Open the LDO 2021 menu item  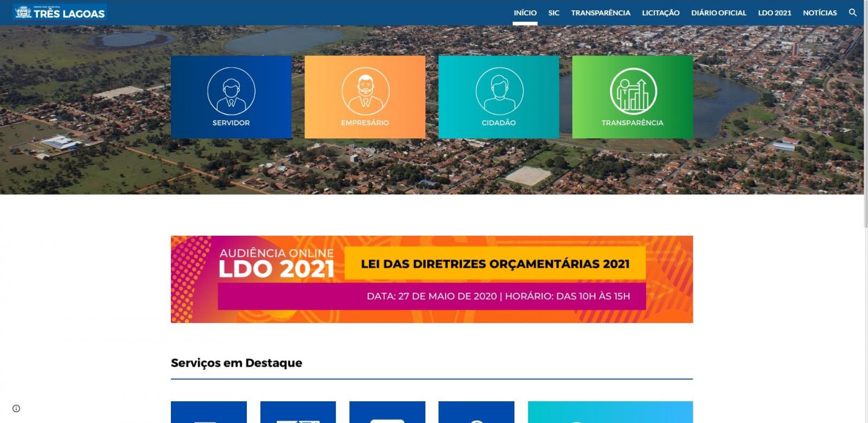(x=775, y=12)
